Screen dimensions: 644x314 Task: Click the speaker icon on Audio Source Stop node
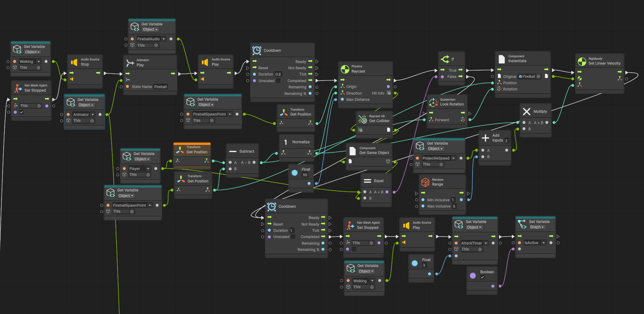coord(74,62)
